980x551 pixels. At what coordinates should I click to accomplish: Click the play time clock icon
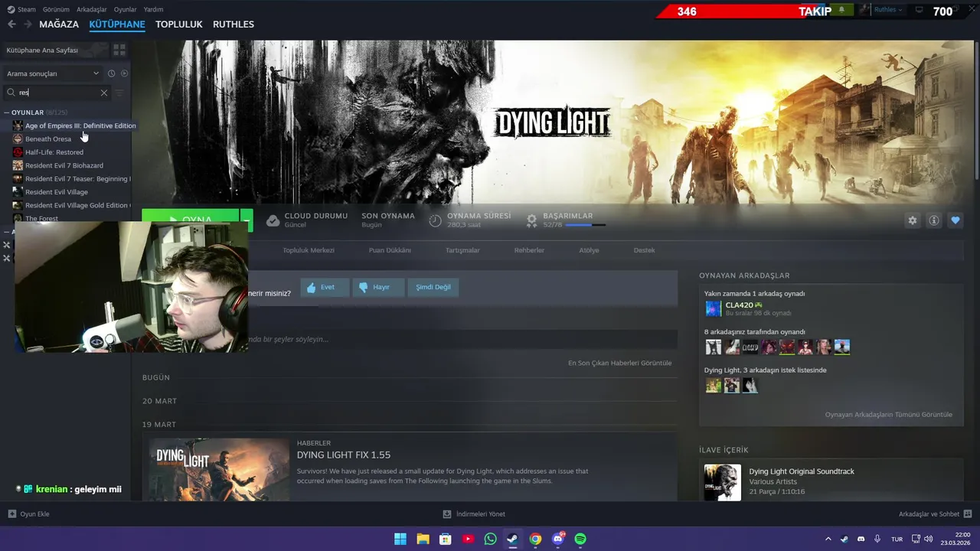click(x=435, y=220)
